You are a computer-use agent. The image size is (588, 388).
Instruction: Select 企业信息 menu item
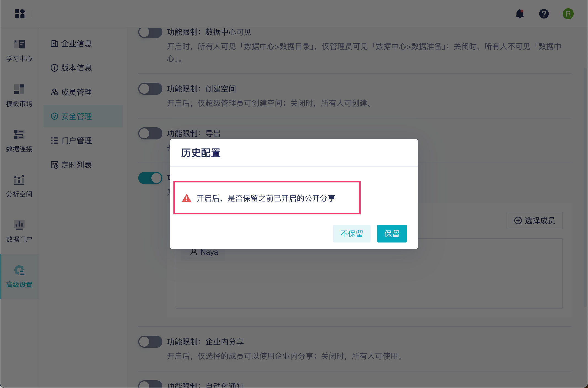tap(72, 44)
